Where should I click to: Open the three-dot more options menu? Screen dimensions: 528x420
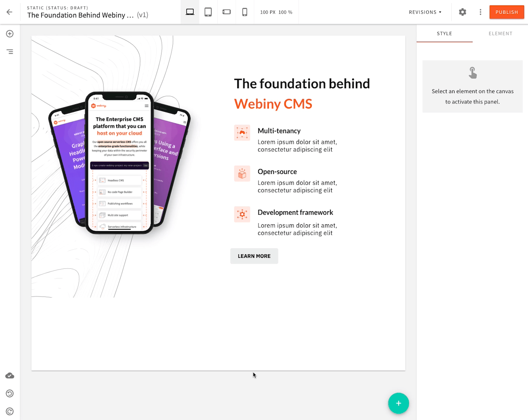point(480,12)
